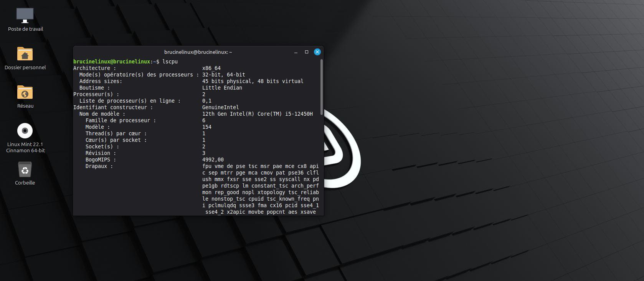Viewport: 644px width, 281px height.
Task: Close the terminal window
Action: coord(317,52)
